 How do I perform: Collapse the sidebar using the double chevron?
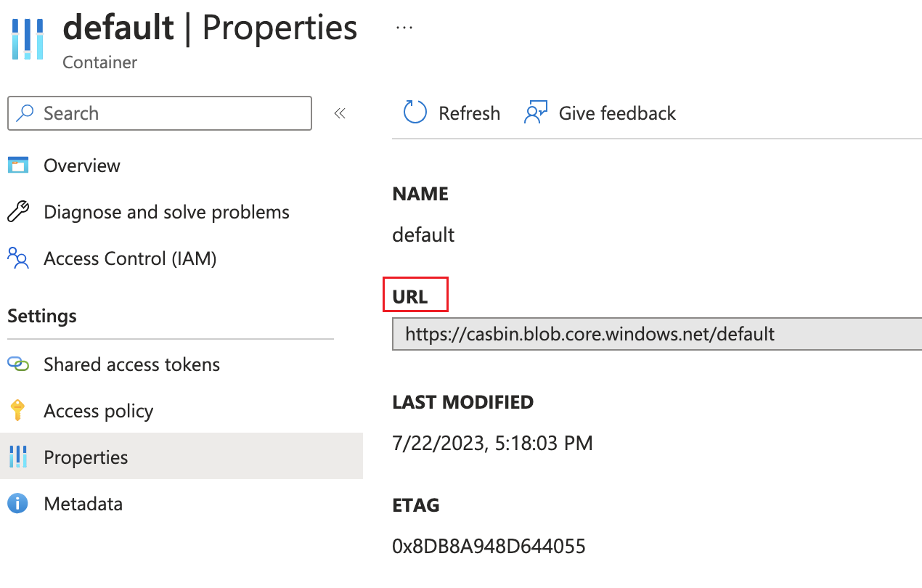(x=340, y=113)
